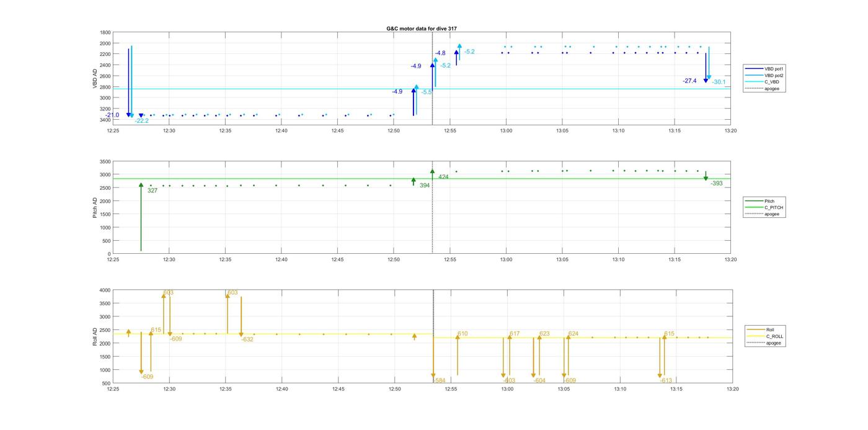
Task: Click the '12:25' tick under the VBD plot
Action: click(113, 130)
